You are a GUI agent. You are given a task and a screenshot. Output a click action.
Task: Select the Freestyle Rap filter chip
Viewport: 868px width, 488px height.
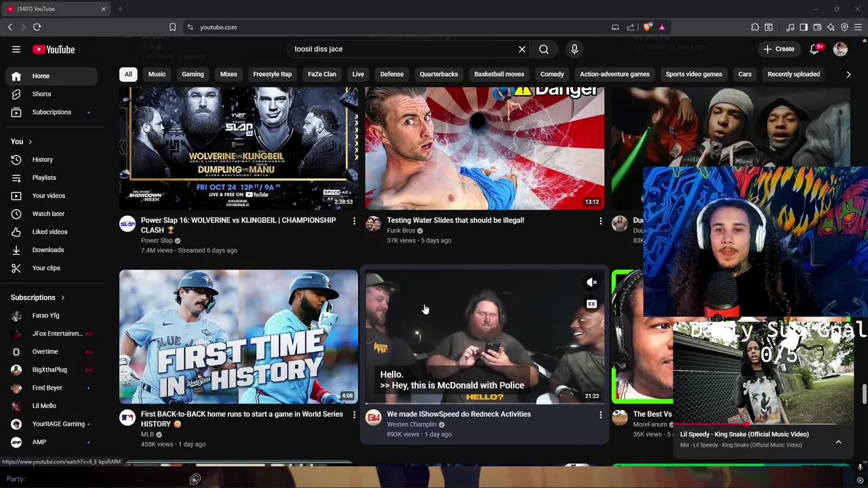click(272, 74)
